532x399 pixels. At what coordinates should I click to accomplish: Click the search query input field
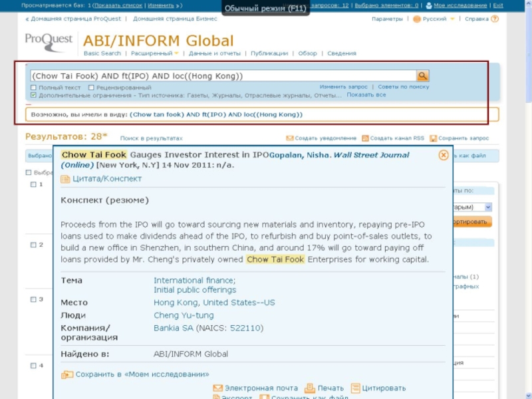(x=223, y=76)
